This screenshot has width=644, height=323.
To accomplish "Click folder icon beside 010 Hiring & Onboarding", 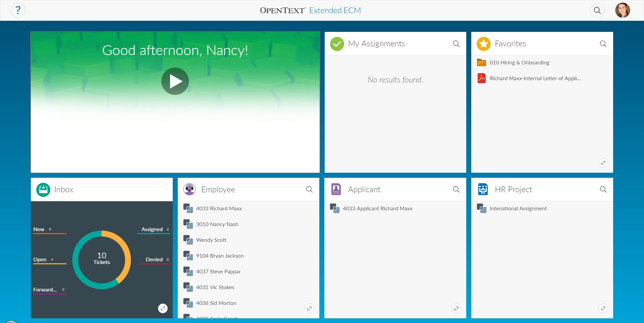I will point(482,62).
